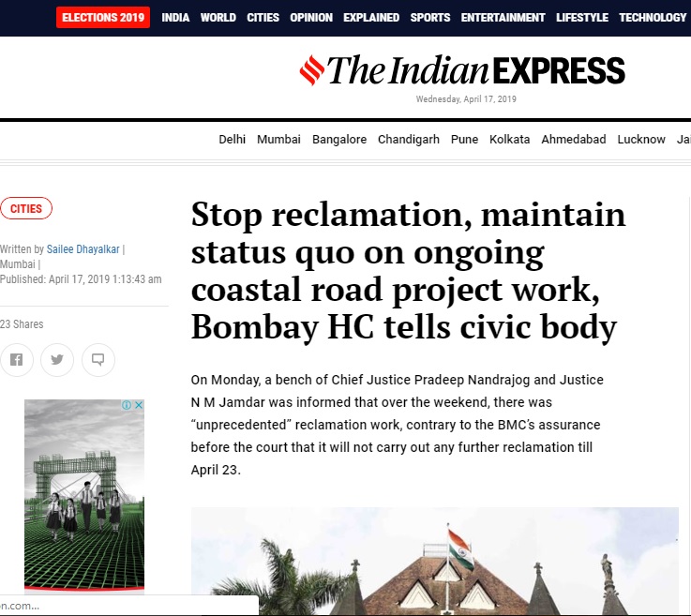Click 'Published: April 17, 2019' timestamp
The height and width of the screenshot is (616, 691).
click(81, 279)
